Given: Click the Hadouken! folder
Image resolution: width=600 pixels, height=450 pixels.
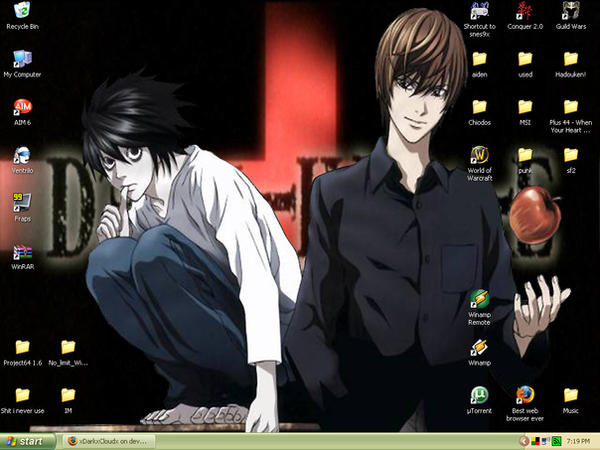Looking at the screenshot, I should 571,59.
